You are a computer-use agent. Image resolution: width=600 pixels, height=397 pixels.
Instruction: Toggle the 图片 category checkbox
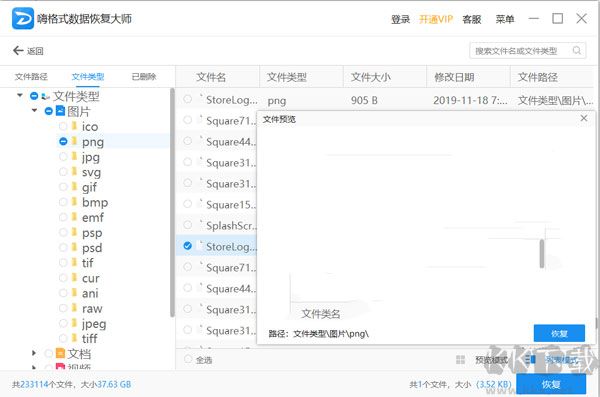point(49,111)
